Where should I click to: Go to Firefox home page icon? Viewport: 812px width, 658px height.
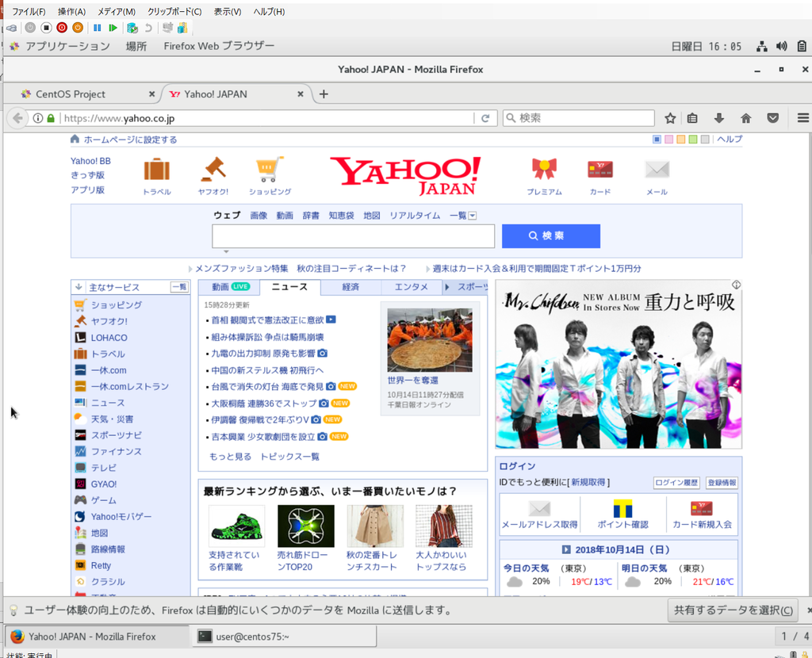[x=745, y=118]
